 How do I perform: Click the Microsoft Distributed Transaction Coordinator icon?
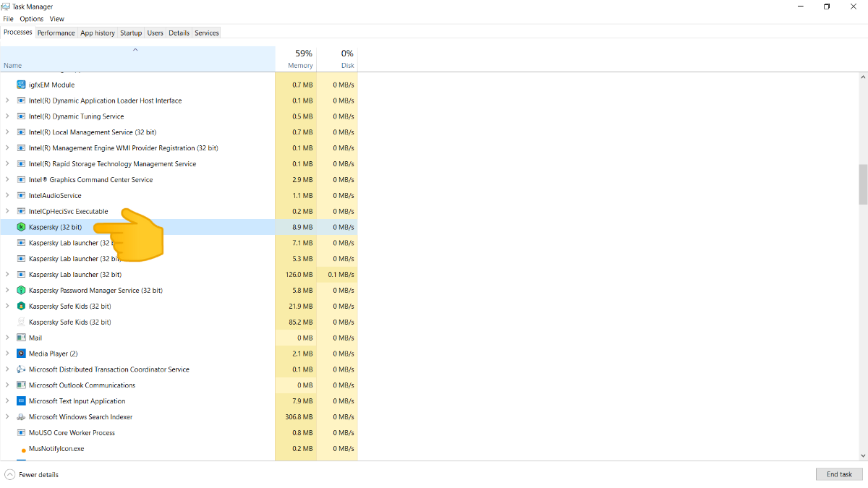pos(21,369)
